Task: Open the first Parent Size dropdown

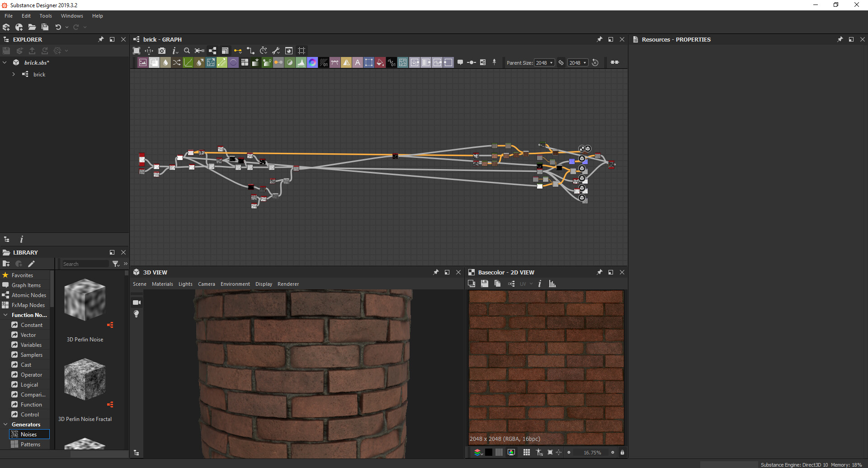Action: point(544,63)
